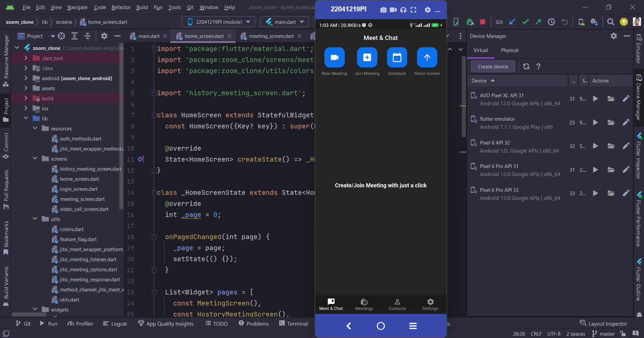The height and width of the screenshot is (338, 644).
Task: Open the Navigate menu
Action: pyautogui.click(x=77, y=7)
